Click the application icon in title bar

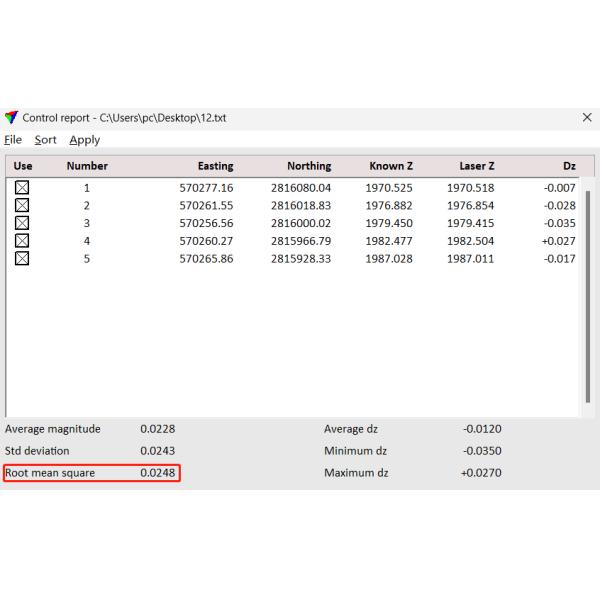(x=12, y=118)
